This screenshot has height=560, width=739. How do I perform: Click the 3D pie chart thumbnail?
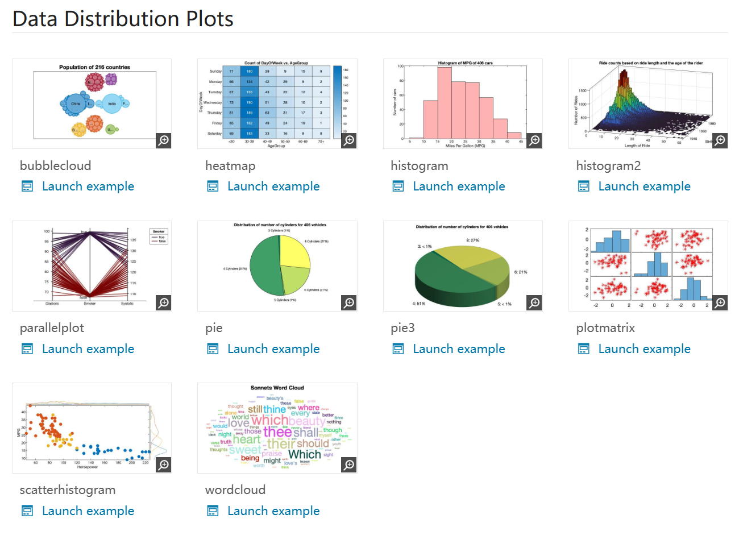tap(462, 266)
